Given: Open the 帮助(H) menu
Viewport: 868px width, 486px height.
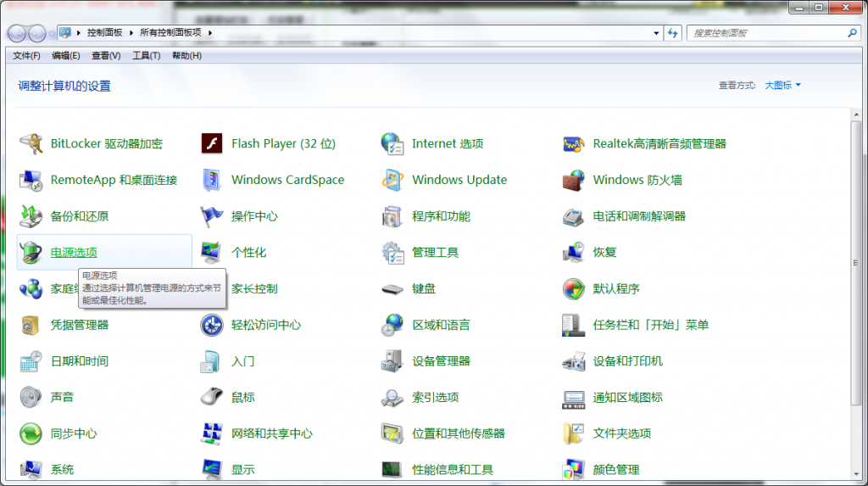Looking at the screenshot, I should click(186, 55).
